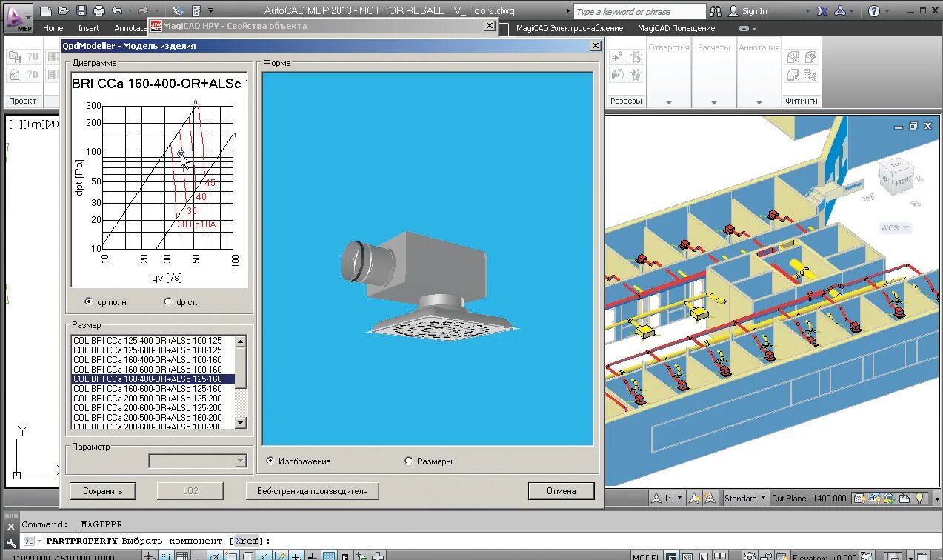Image resolution: width=943 pixels, height=560 pixels.
Task: Click the Undo arrow icon
Action: click(117, 11)
